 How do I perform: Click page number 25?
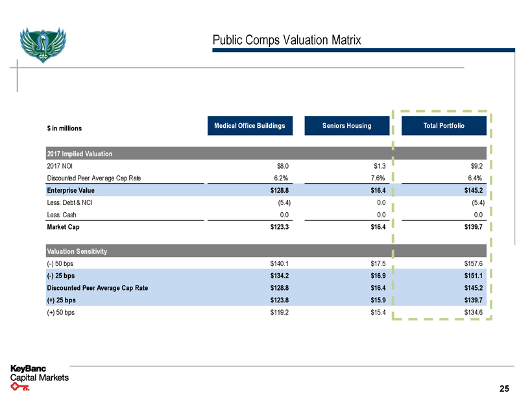coord(504,389)
